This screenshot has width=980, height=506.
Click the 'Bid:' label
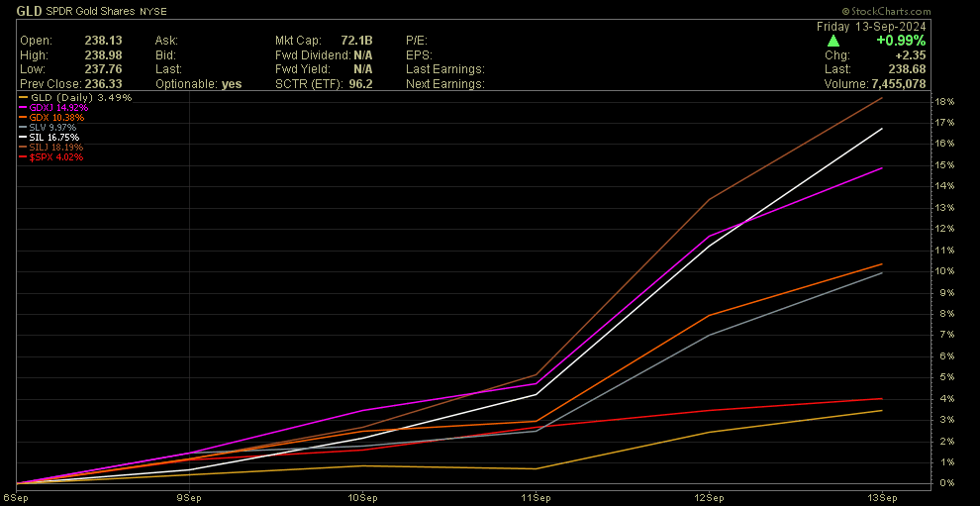(165, 55)
